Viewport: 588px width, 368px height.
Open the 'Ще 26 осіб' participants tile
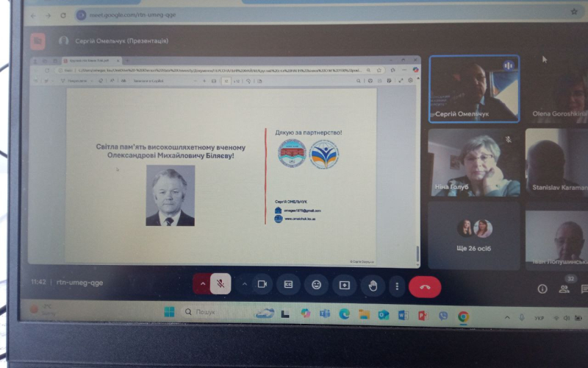click(474, 236)
